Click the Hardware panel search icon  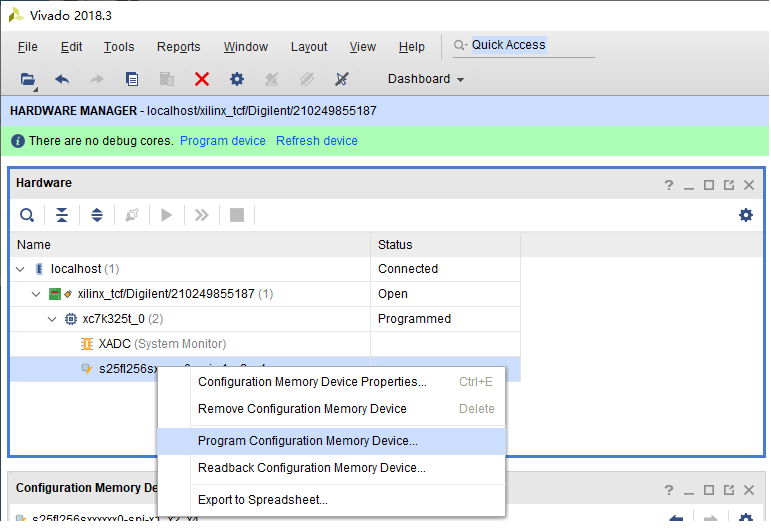pos(27,215)
